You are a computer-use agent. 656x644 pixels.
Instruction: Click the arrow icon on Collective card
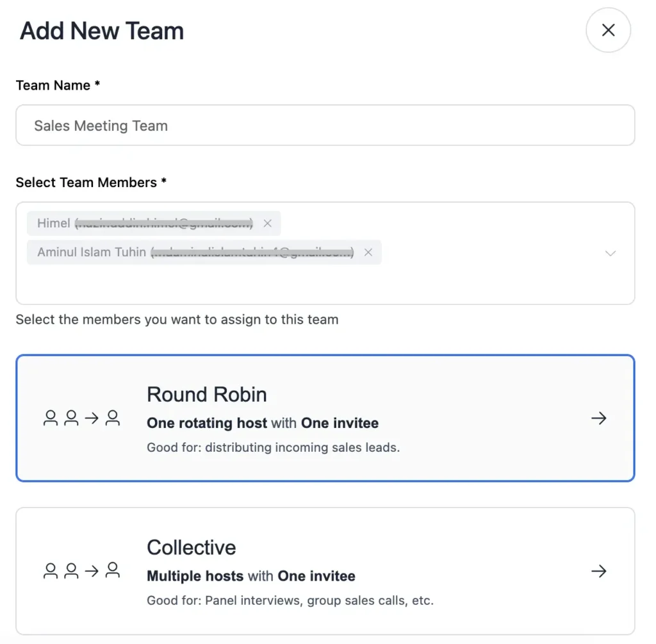tap(598, 570)
